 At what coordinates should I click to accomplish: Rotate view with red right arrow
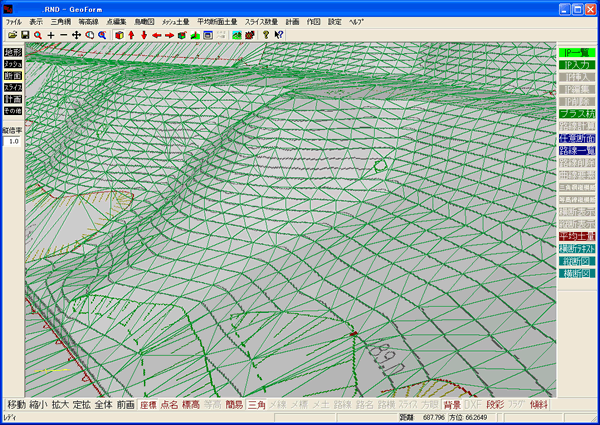click(170, 35)
